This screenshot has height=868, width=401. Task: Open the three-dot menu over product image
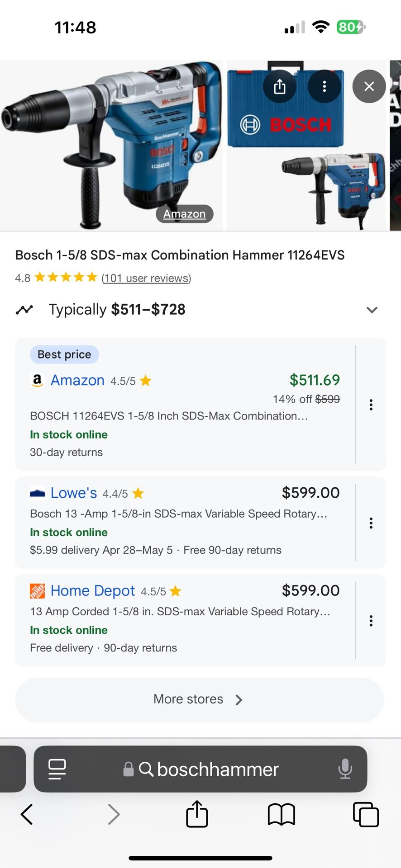tap(324, 86)
